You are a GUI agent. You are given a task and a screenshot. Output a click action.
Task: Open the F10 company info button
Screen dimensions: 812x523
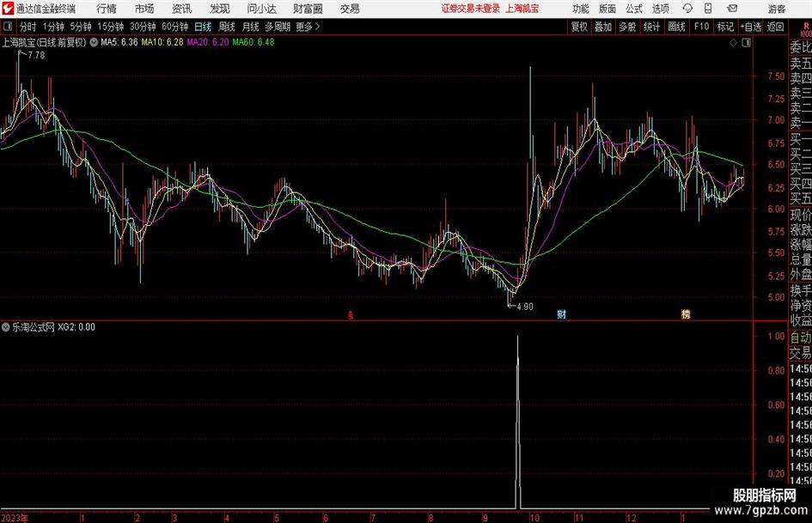tap(702, 27)
